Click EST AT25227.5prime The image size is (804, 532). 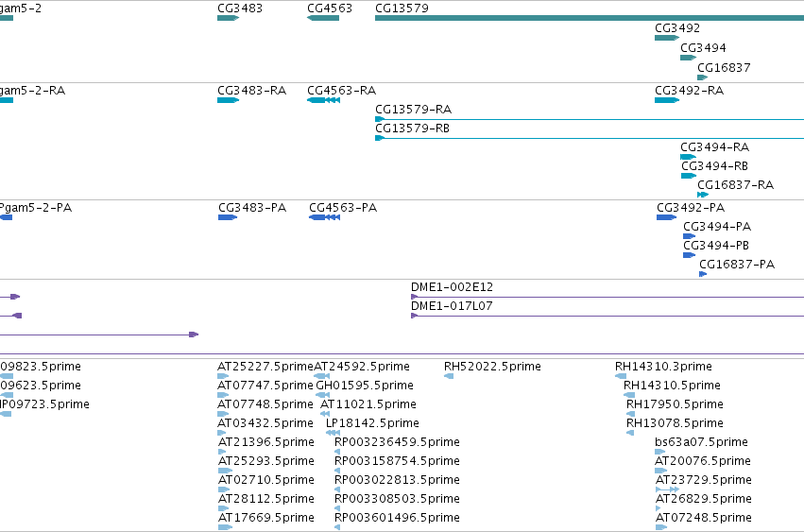pos(265,367)
